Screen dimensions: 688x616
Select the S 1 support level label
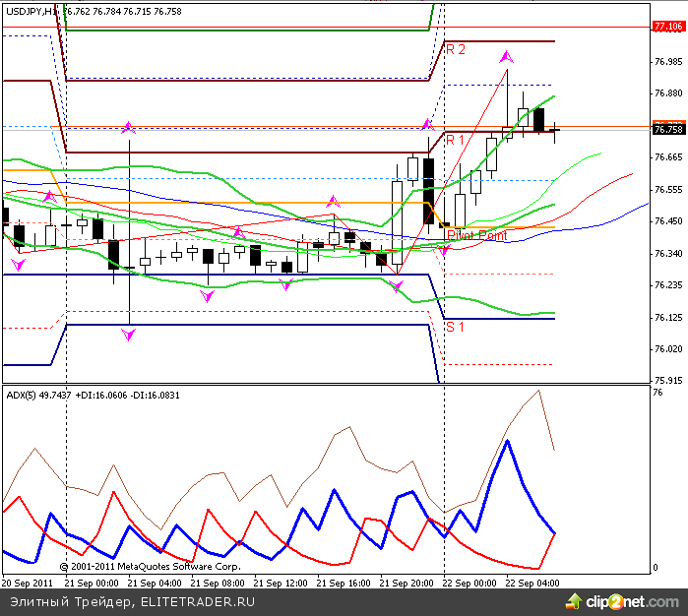pyautogui.click(x=456, y=327)
